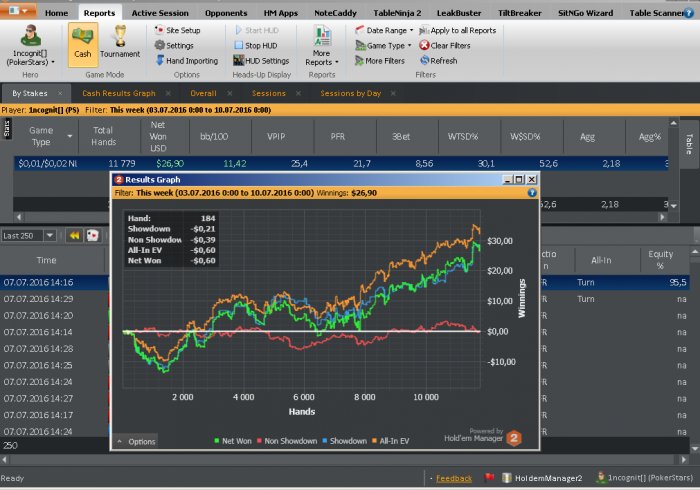The height and width of the screenshot is (490, 700).
Task: Open the Active Session tab
Action: point(160,13)
